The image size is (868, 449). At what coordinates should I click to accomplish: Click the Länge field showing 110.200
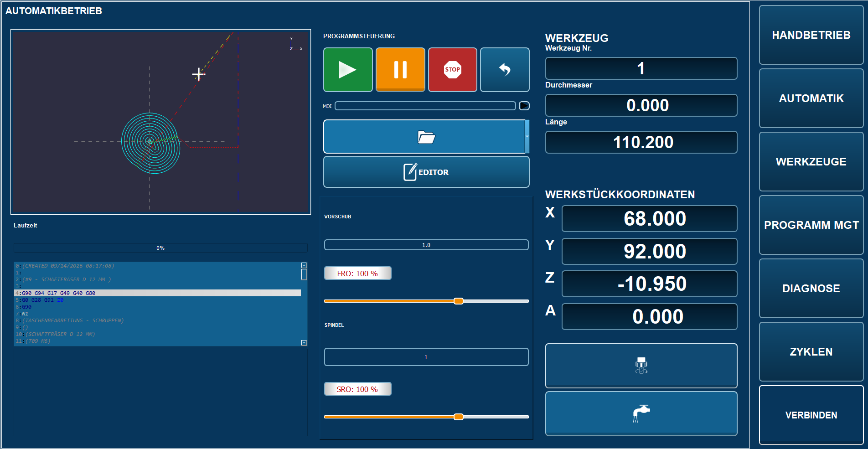point(641,142)
